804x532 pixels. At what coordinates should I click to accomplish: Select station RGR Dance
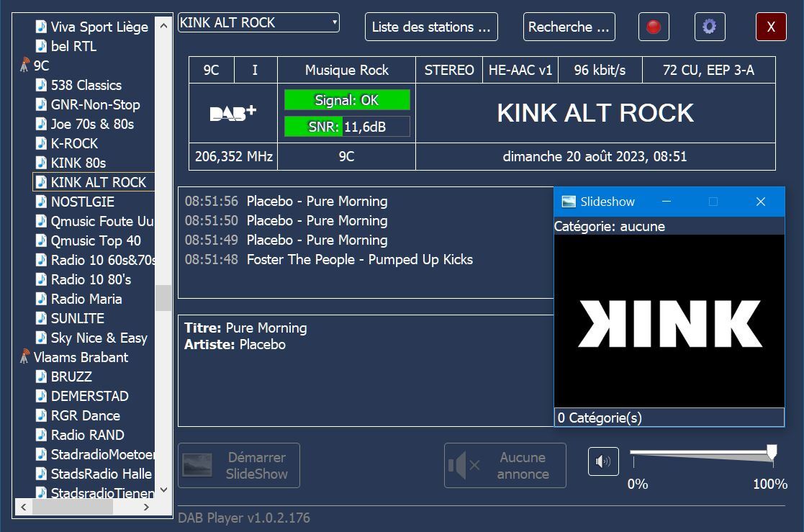(86, 415)
